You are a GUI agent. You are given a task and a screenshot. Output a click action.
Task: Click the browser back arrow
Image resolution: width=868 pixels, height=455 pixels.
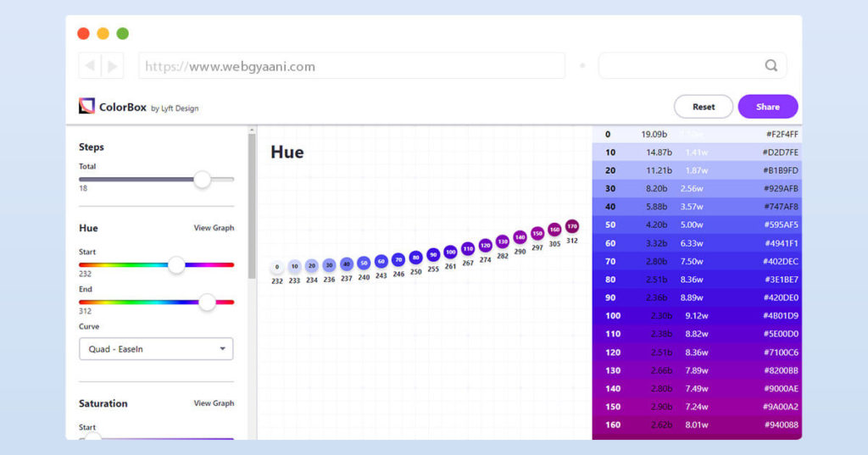[88, 65]
